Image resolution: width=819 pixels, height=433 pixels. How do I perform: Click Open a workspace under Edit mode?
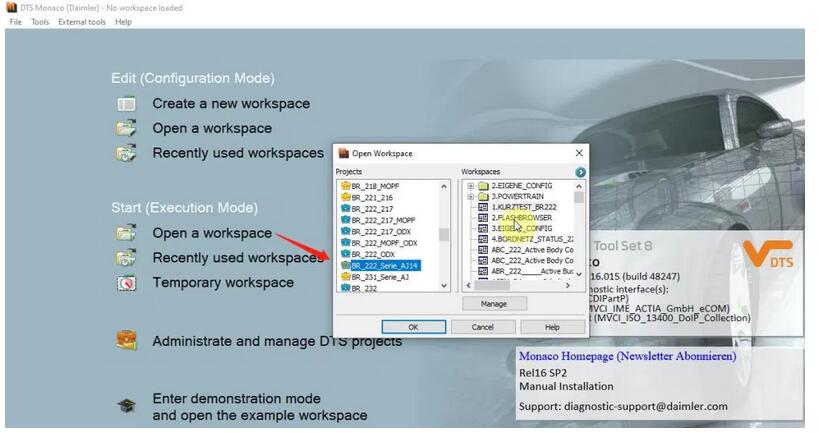[212, 128]
